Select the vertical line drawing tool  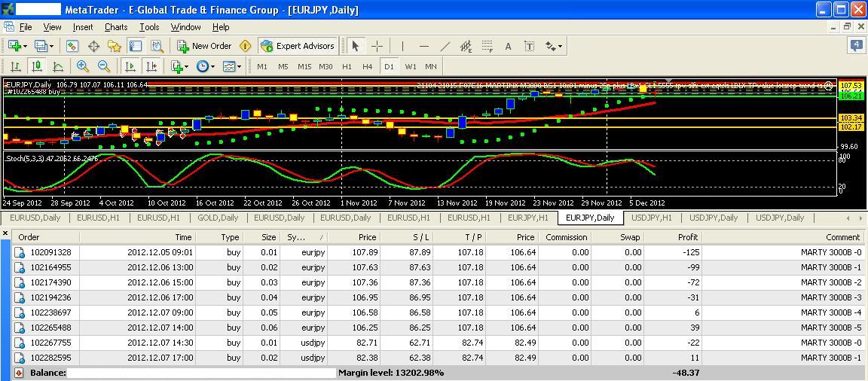[x=402, y=46]
